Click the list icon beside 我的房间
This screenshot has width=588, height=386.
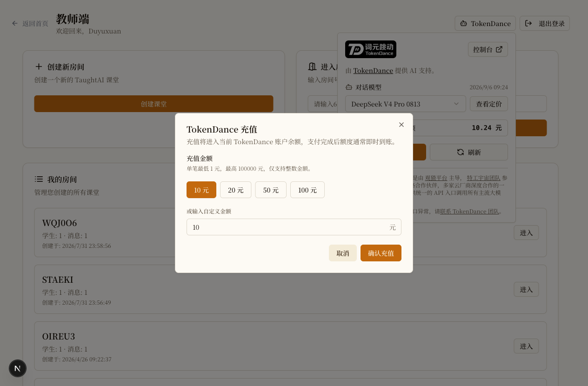tap(39, 179)
